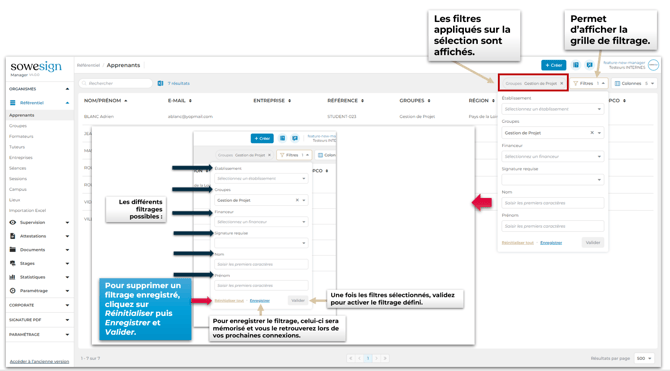
Task: Open the Sessions sidebar item
Action: [x=18, y=179]
